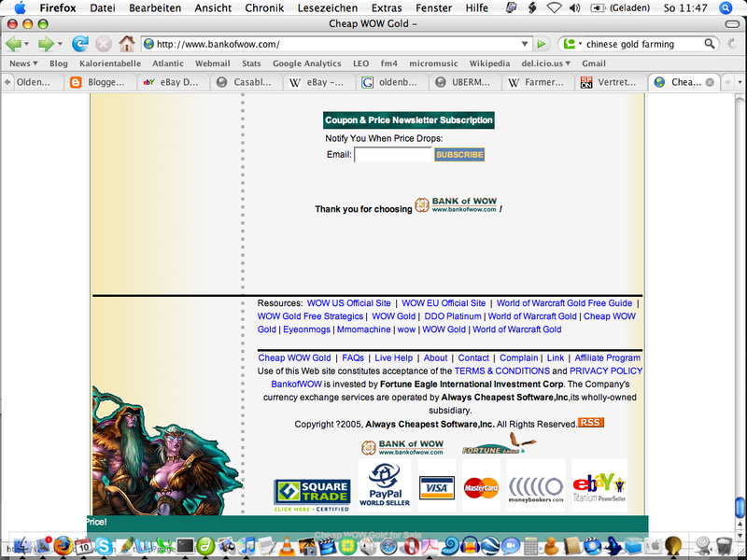
Task: Open the DDO Platinum link
Action: 453,316
